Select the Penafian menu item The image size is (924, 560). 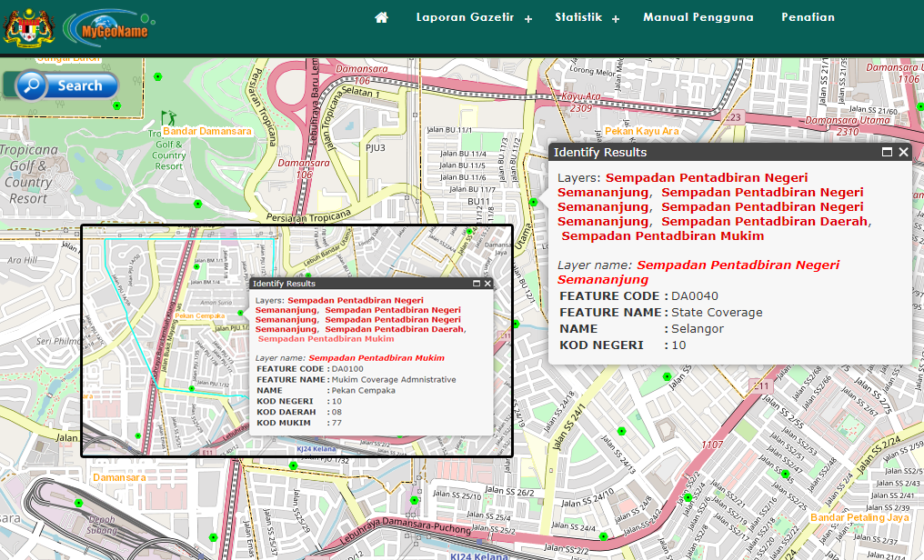point(808,17)
